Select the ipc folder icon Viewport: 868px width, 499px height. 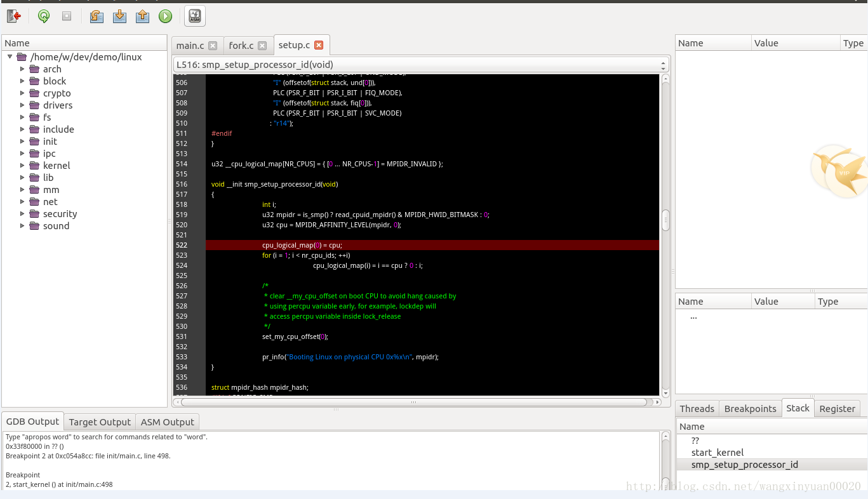(x=34, y=154)
